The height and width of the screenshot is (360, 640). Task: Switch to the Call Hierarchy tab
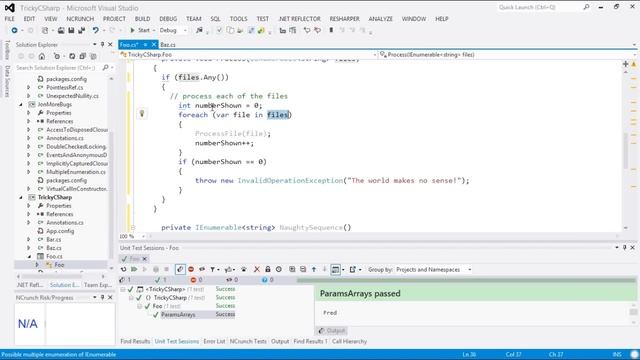349,341
